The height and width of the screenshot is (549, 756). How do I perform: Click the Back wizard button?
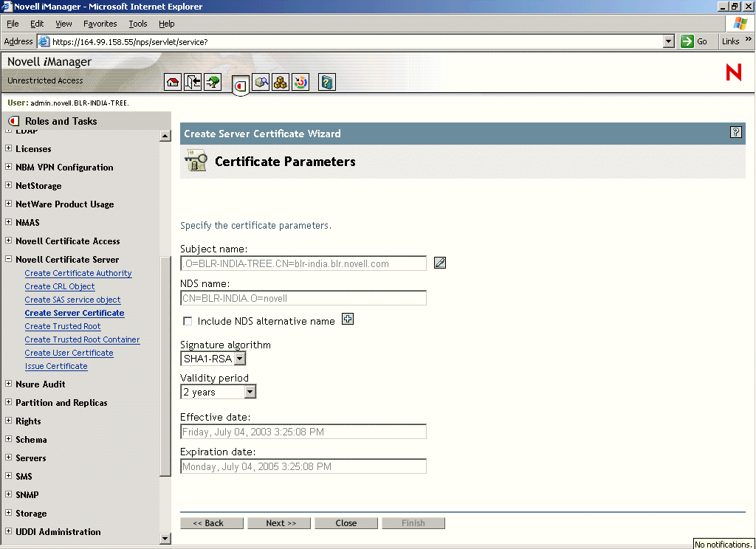pyautogui.click(x=212, y=523)
